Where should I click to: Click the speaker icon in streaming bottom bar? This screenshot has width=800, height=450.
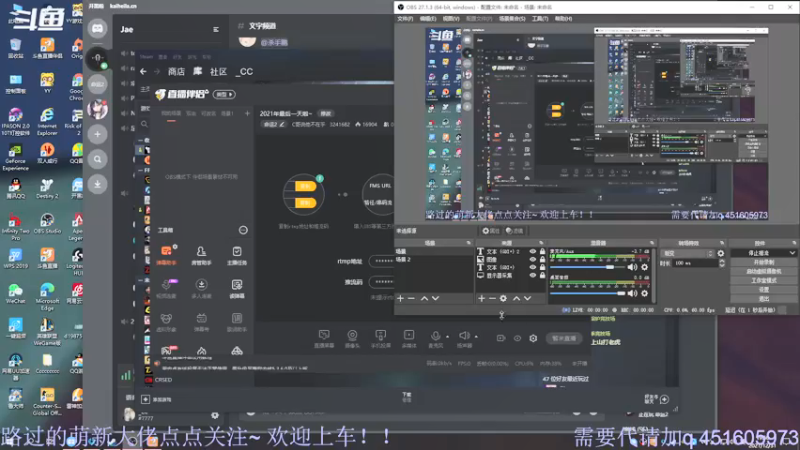pos(464,338)
